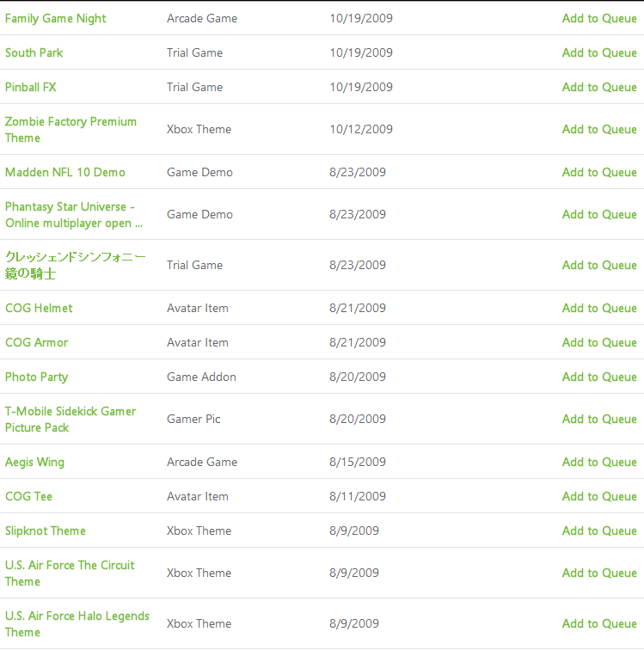Add U.S. Air Force Halo Legends Theme to queue
Image resolution: width=644 pixels, height=650 pixels.
(599, 624)
